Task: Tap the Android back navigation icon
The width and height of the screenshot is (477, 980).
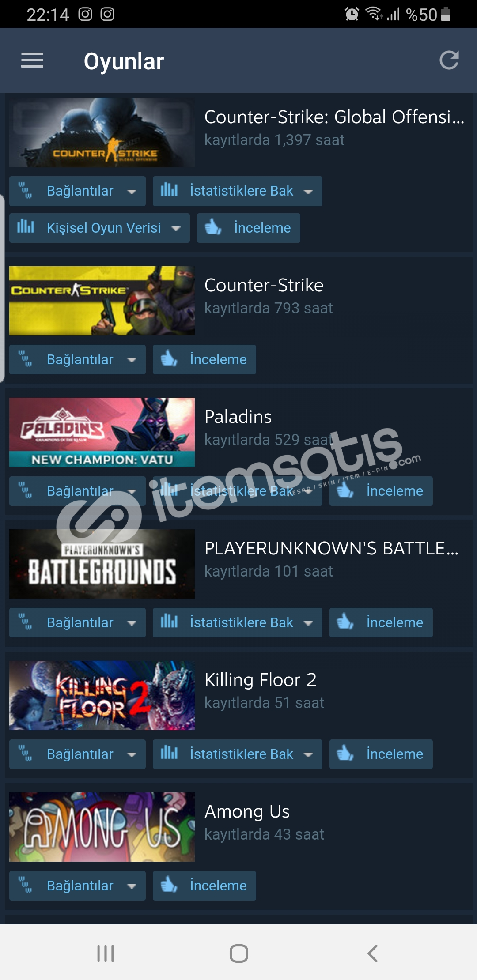Action: click(x=373, y=953)
